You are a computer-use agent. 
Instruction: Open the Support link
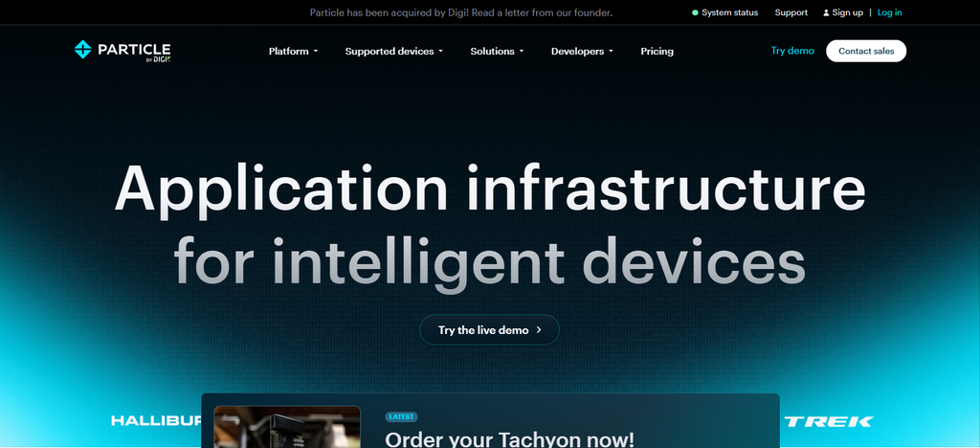point(791,12)
